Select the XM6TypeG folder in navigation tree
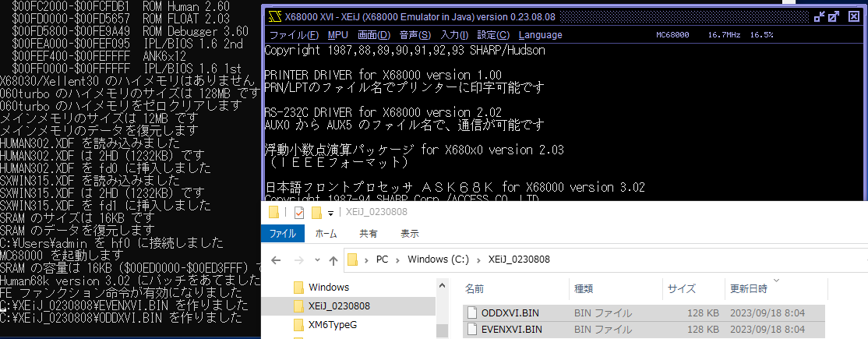 pyautogui.click(x=333, y=324)
